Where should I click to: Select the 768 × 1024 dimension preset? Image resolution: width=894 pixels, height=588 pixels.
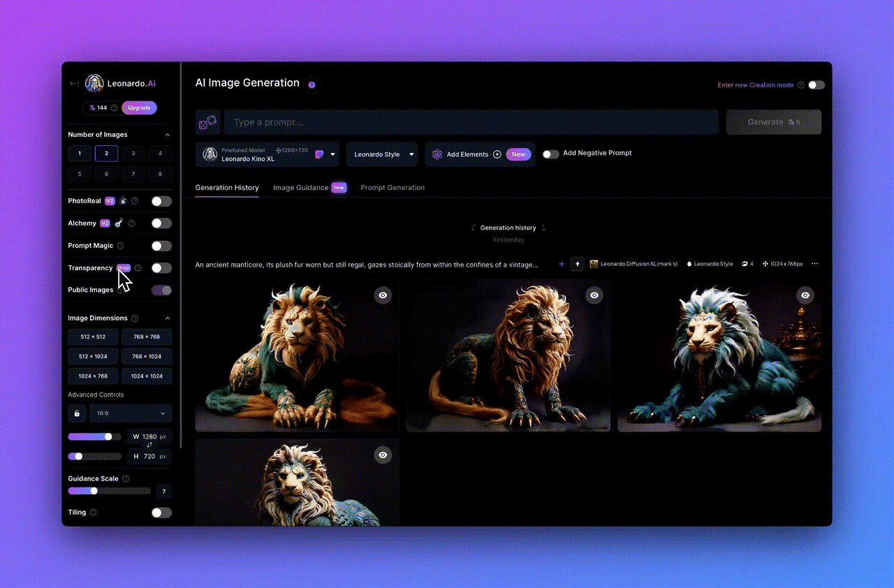pos(147,356)
